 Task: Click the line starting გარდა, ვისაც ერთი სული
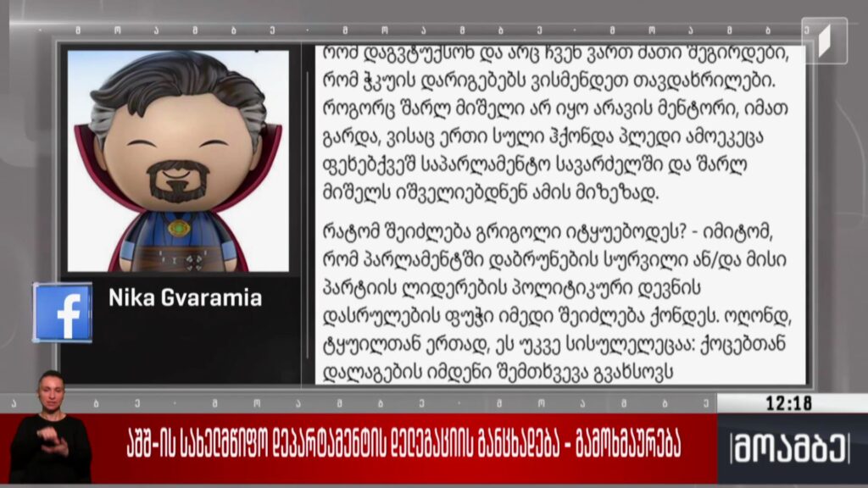(x=542, y=136)
